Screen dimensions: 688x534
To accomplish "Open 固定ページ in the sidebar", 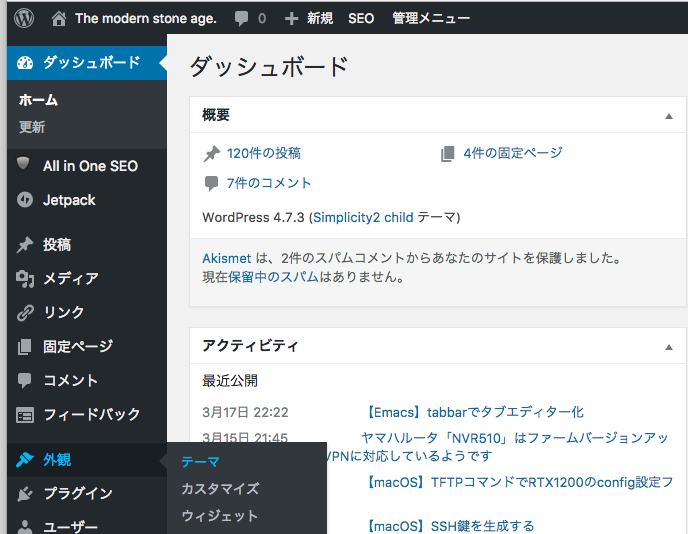I will (87, 347).
